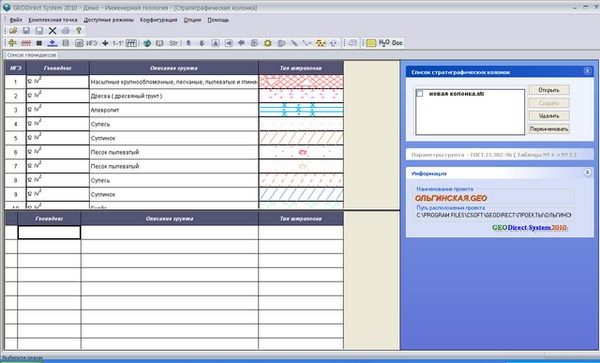The width and height of the screenshot is (600, 363).
Task: Print with the printer icon
Action: click(65, 31)
